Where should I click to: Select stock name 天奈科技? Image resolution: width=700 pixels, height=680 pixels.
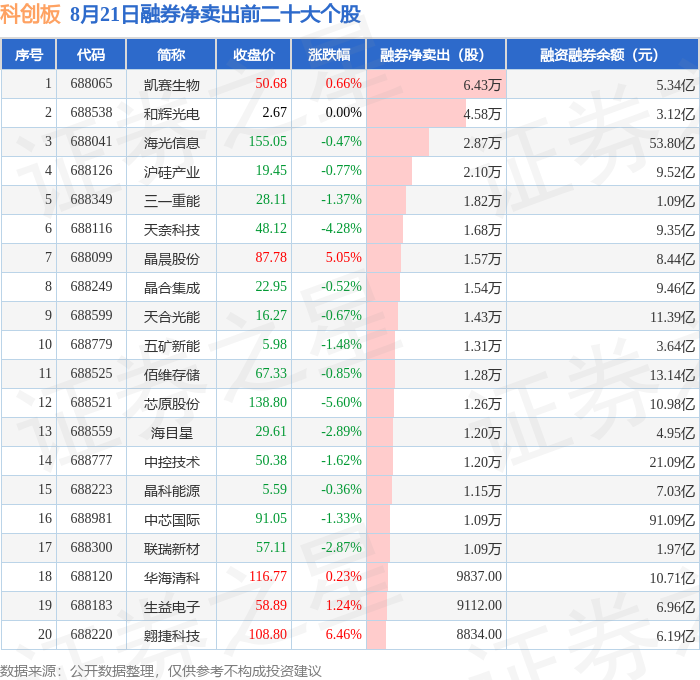click(171, 229)
